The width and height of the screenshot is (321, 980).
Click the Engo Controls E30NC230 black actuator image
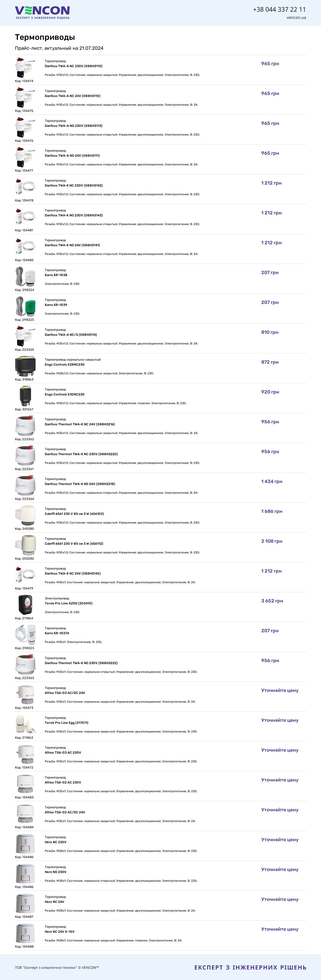26,396
